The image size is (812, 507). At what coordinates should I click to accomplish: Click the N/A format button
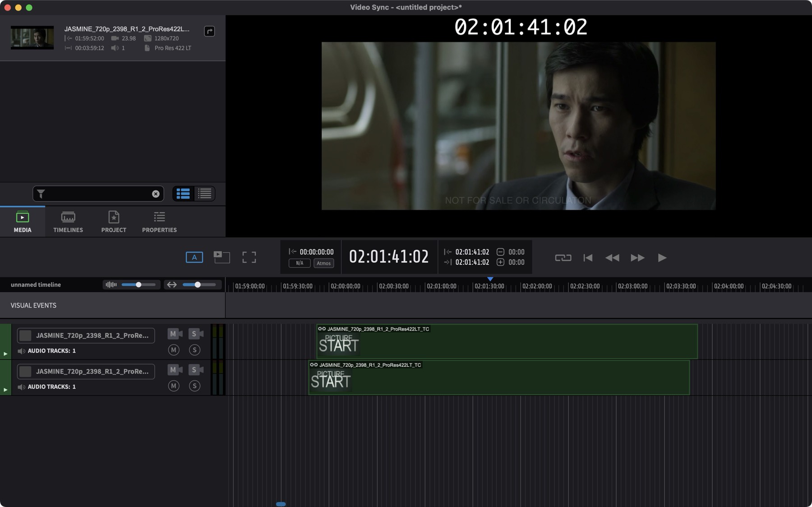click(300, 263)
